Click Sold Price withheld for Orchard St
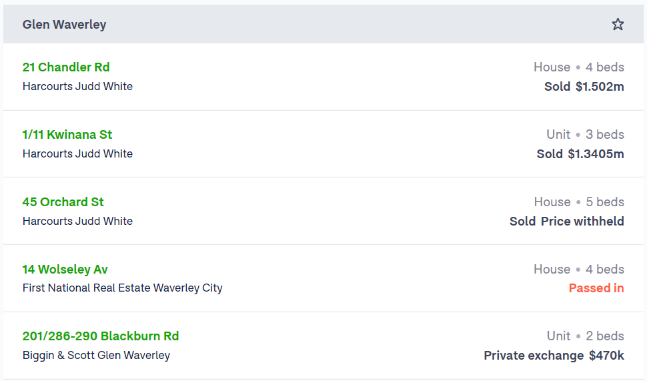 [x=567, y=221]
